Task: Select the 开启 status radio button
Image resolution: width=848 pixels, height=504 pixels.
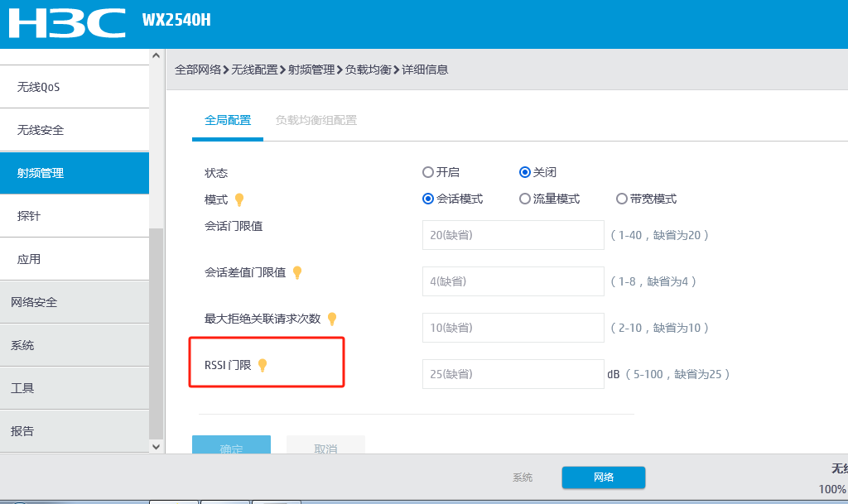Action: 428,172
